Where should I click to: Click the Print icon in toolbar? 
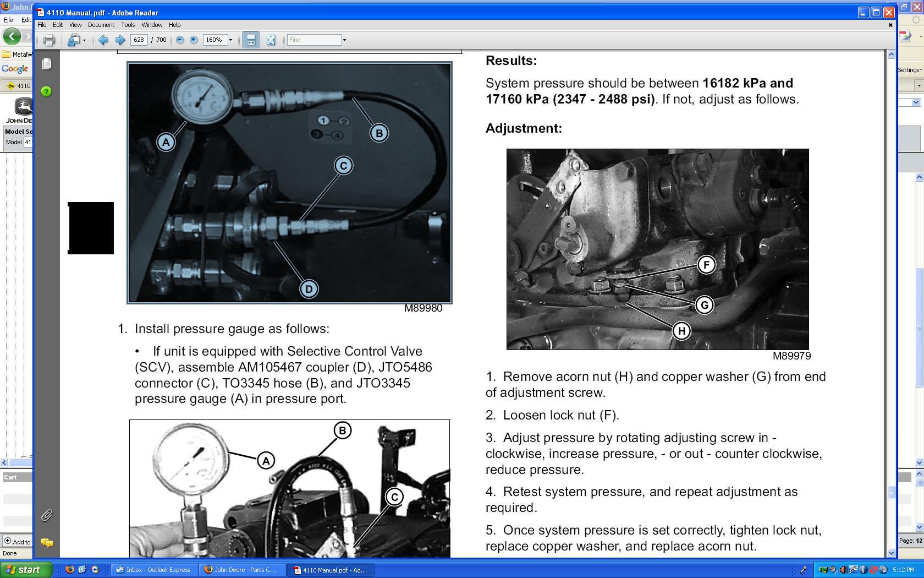(x=49, y=40)
